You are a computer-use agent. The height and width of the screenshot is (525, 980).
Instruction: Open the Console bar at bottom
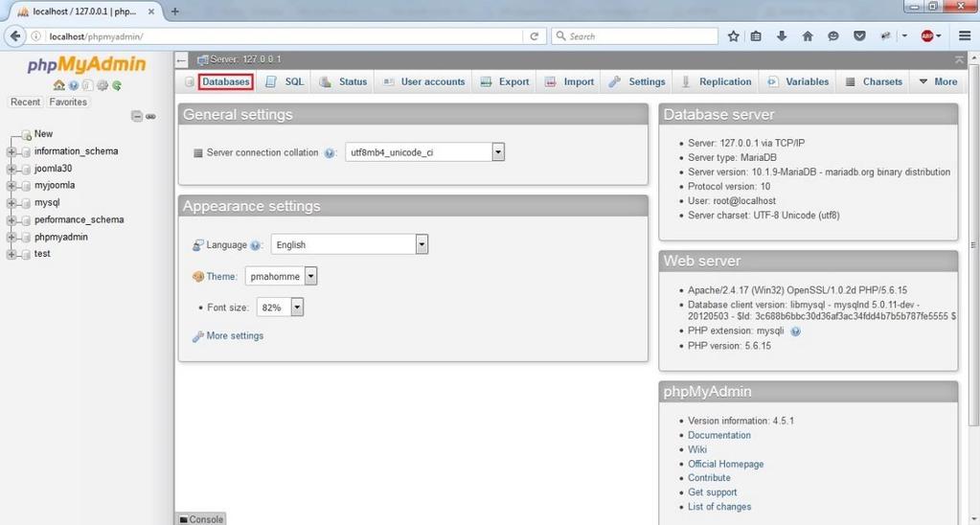tap(200, 518)
